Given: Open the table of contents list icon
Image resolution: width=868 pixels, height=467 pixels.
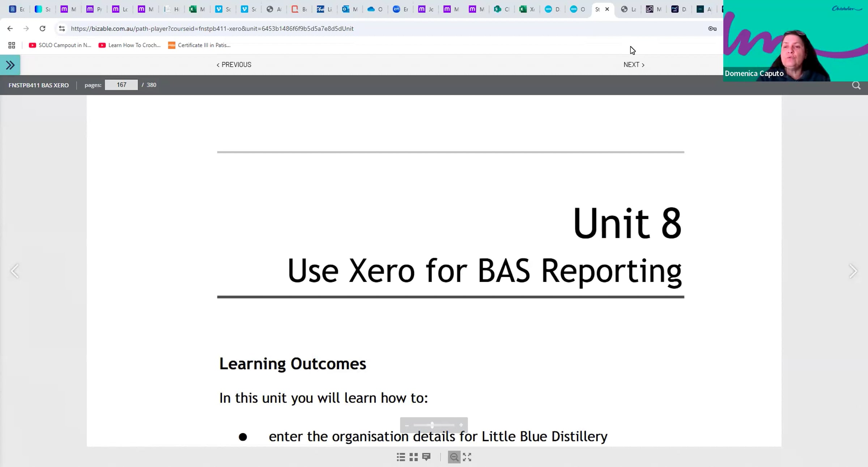Looking at the screenshot, I should click(401, 457).
